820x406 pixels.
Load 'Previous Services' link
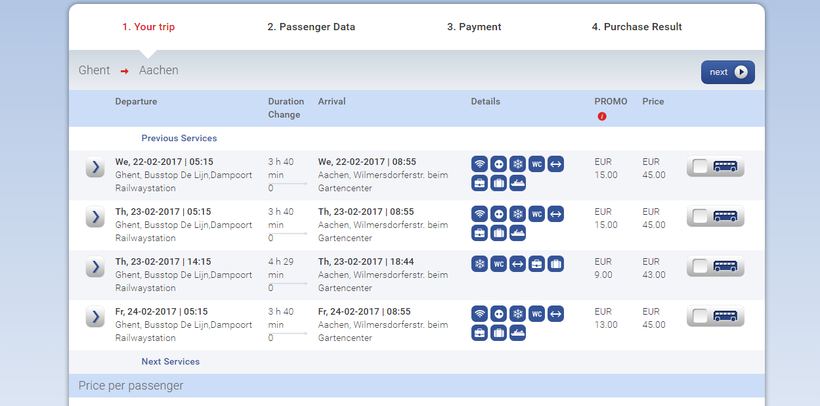pos(179,138)
